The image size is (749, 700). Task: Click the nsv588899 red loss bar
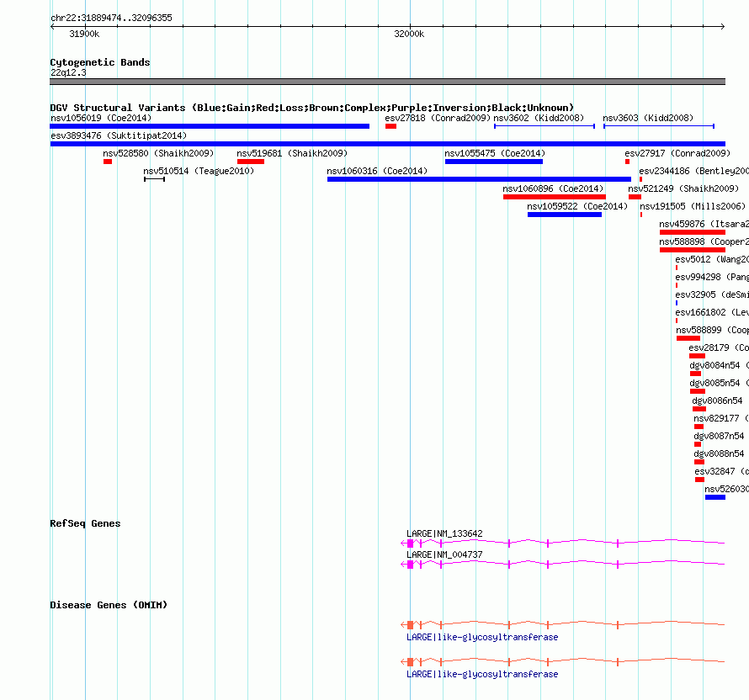688,338
